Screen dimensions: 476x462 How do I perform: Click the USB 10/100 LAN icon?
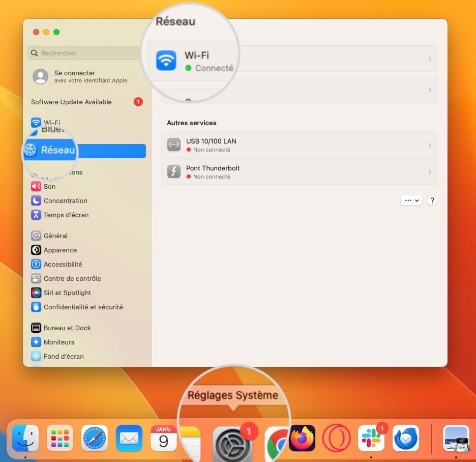[x=174, y=145]
